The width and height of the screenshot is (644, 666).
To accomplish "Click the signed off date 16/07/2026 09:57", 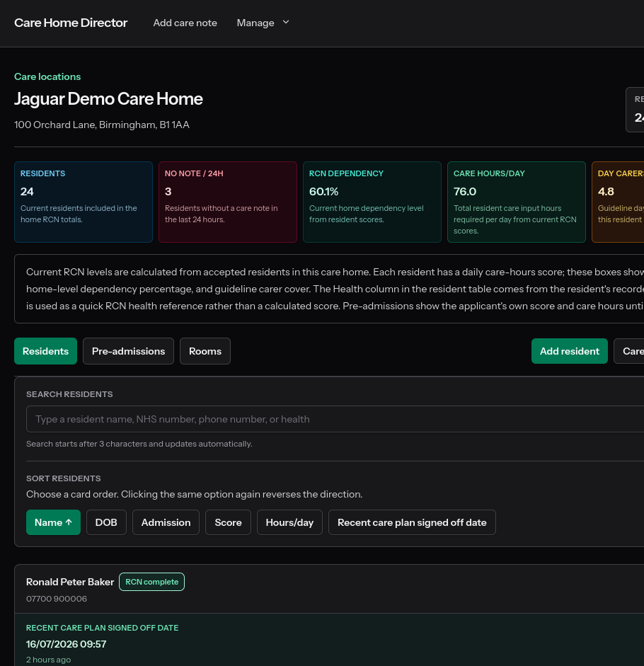I will [67, 644].
